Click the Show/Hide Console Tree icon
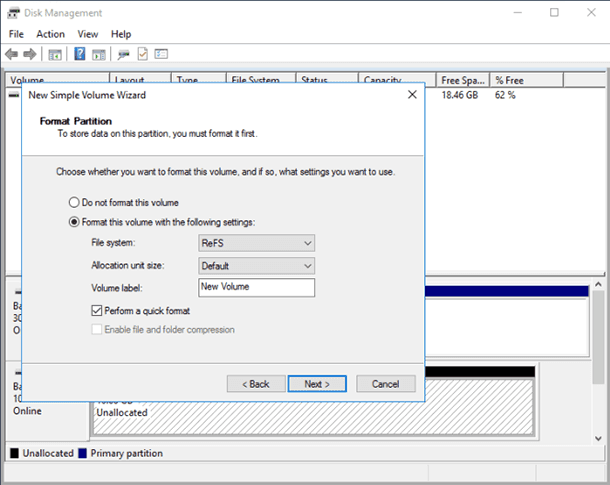610x485 pixels. pos(55,54)
